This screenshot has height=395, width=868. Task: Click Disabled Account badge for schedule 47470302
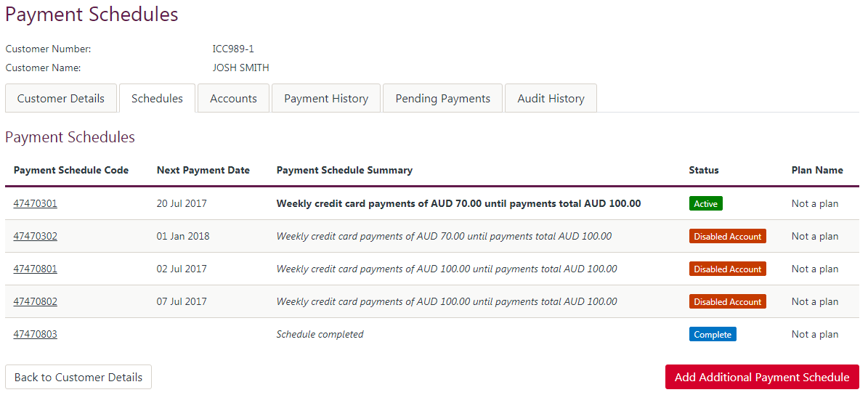click(x=727, y=237)
